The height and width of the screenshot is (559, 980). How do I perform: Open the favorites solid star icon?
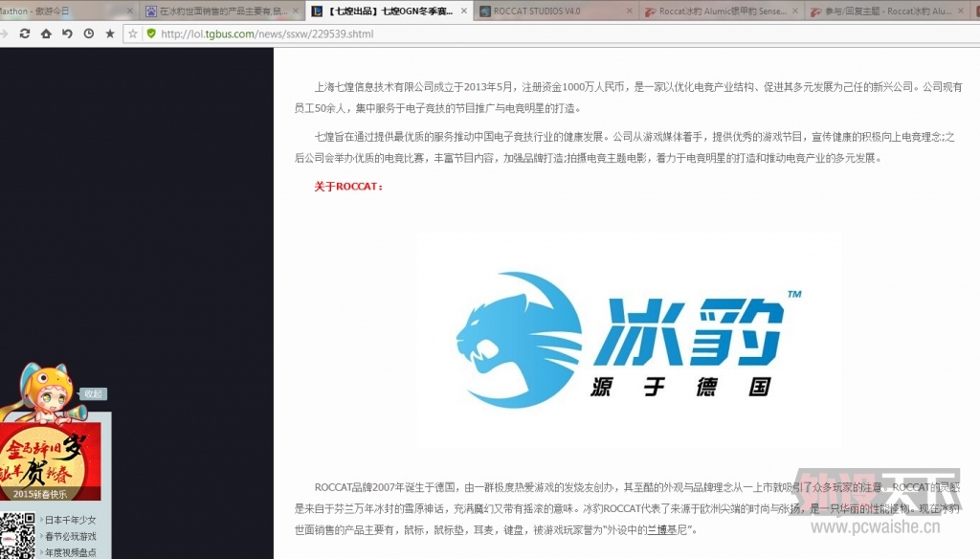click(110, 34)
